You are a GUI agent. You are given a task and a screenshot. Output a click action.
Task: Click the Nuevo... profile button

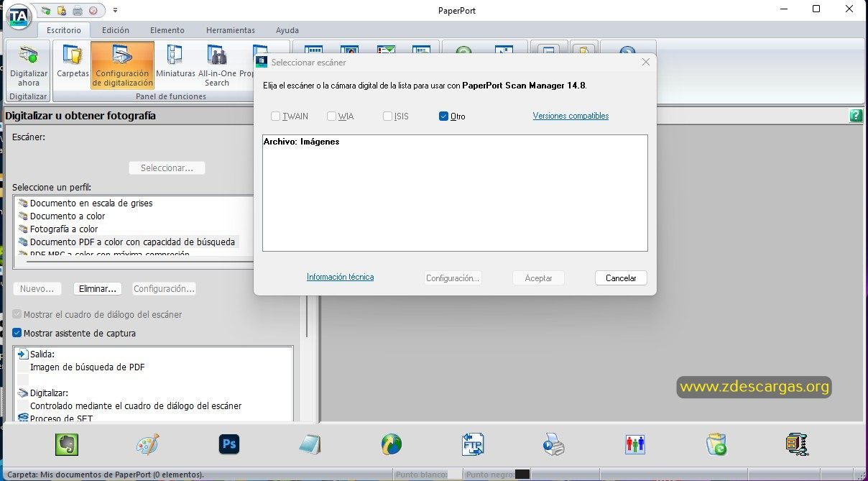[37, 288]
